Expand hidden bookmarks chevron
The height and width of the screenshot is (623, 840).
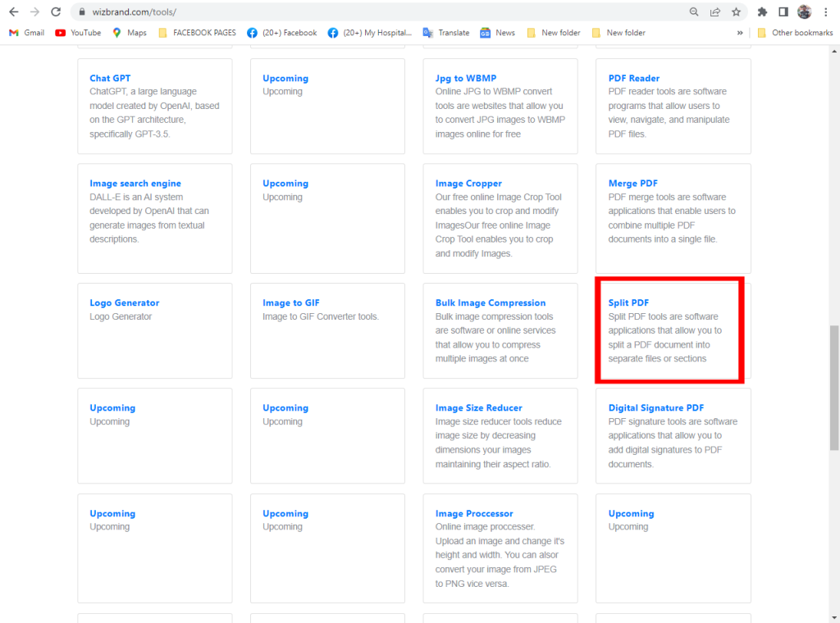pos(740,33)
